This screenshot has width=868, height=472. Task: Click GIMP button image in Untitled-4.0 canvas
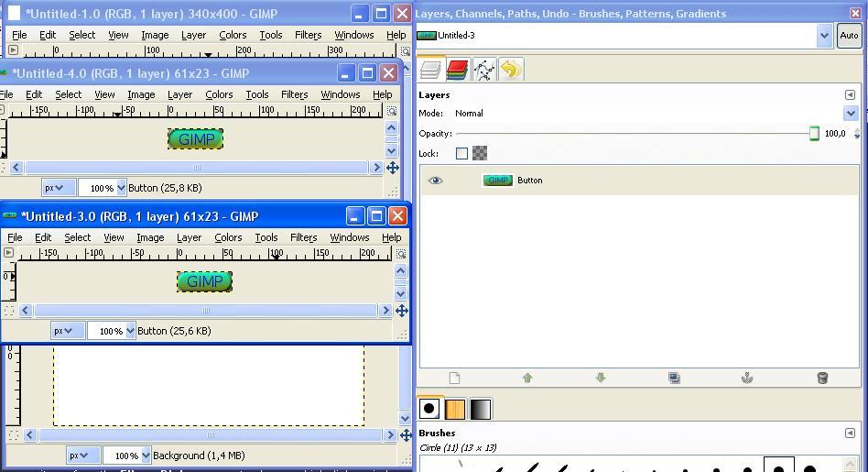(195, 139)
